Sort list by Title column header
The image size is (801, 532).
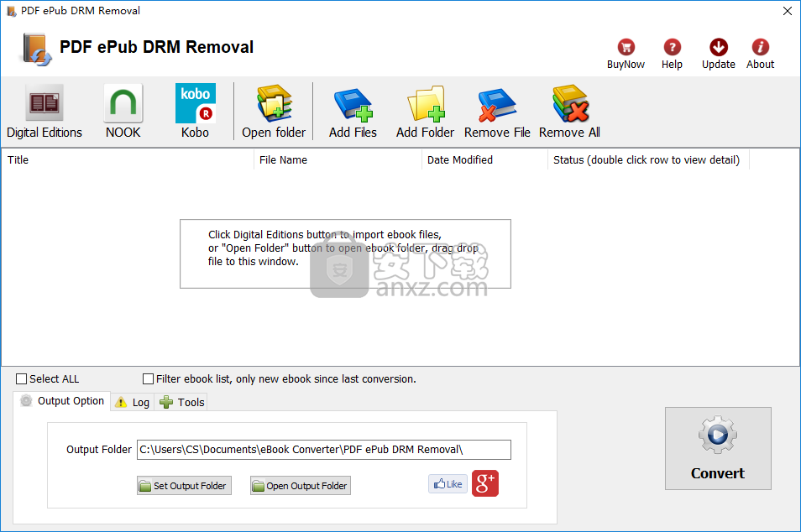click(x=127, y=159)
